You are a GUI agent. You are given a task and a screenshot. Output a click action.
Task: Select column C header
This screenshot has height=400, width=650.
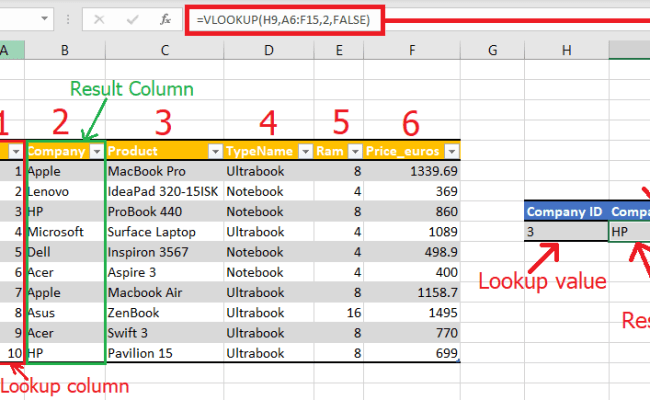tap(165, 50)
